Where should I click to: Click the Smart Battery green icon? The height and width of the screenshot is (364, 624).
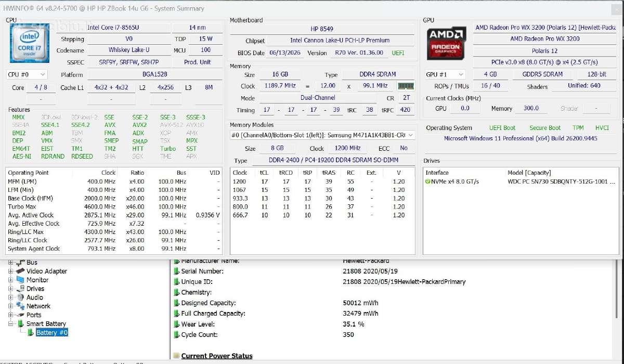point(20,324)
